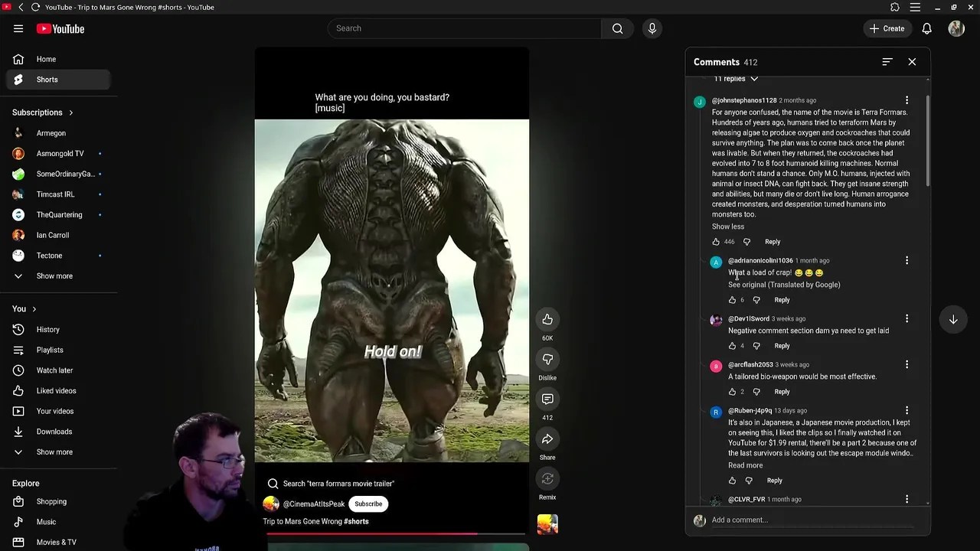Open History in sidebar
The image size is (980, 551).
(59, 330)
